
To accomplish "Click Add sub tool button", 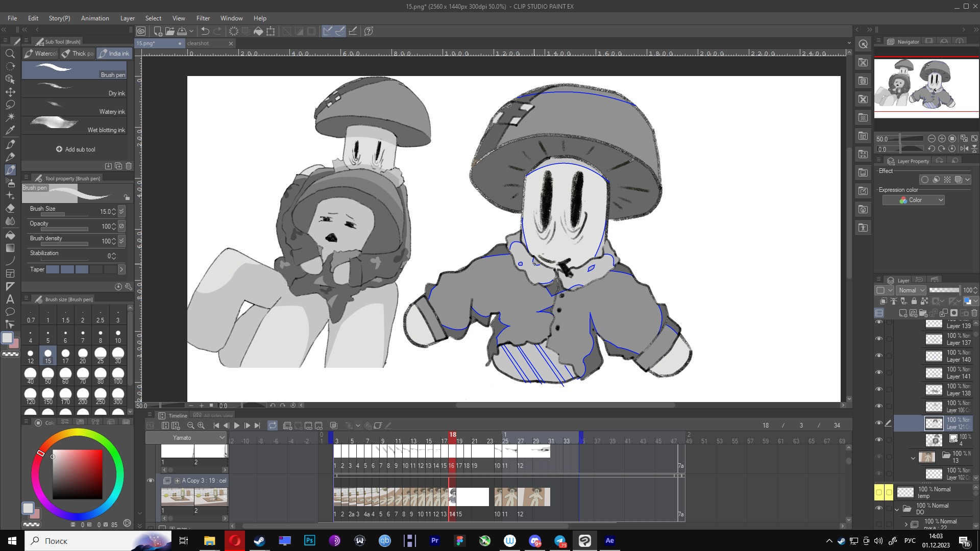I will click(76, 149).
